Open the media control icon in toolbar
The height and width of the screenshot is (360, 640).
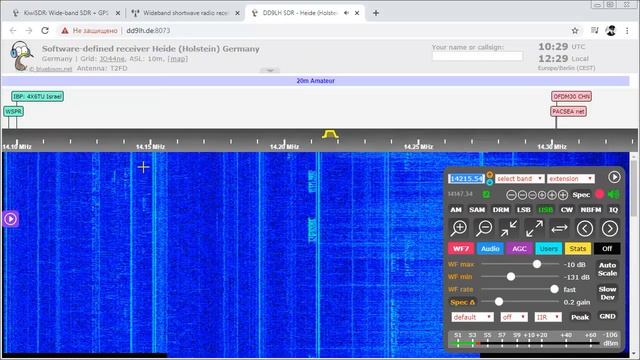(595, 31)
